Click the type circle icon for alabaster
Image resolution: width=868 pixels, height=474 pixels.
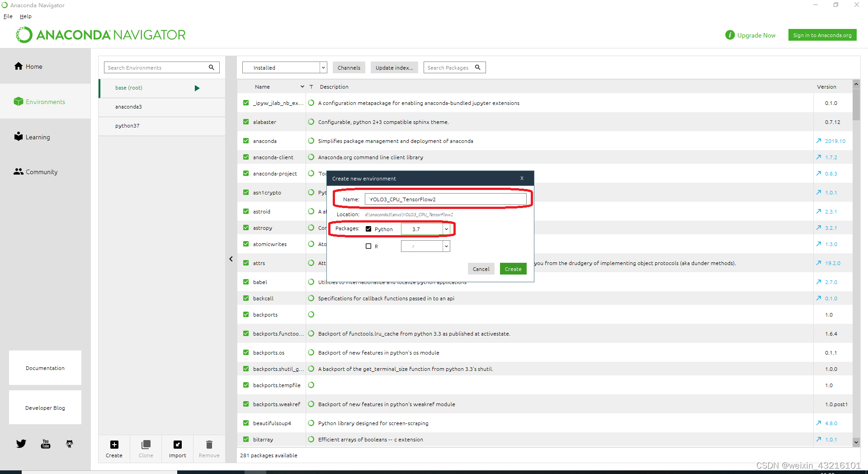click(x=311, y=122)
